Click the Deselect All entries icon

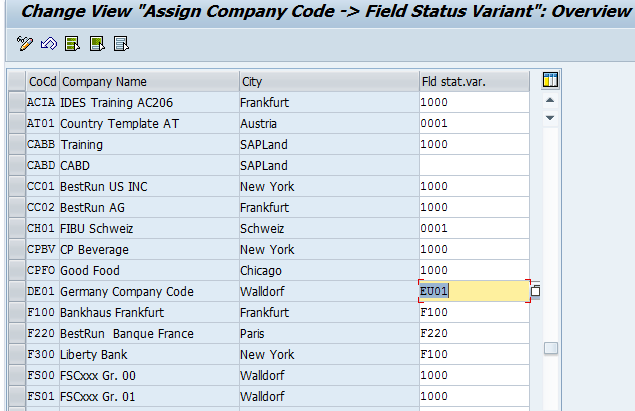click(x=121, y=43)
